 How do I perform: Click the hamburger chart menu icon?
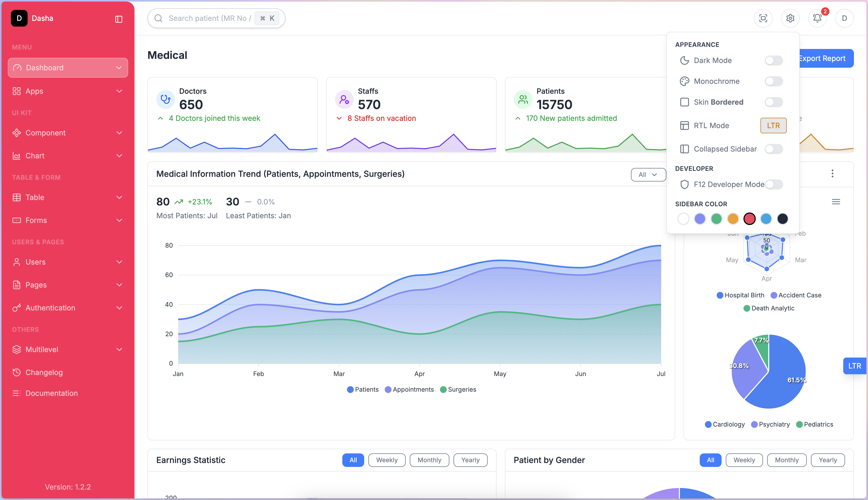point(836,202)
